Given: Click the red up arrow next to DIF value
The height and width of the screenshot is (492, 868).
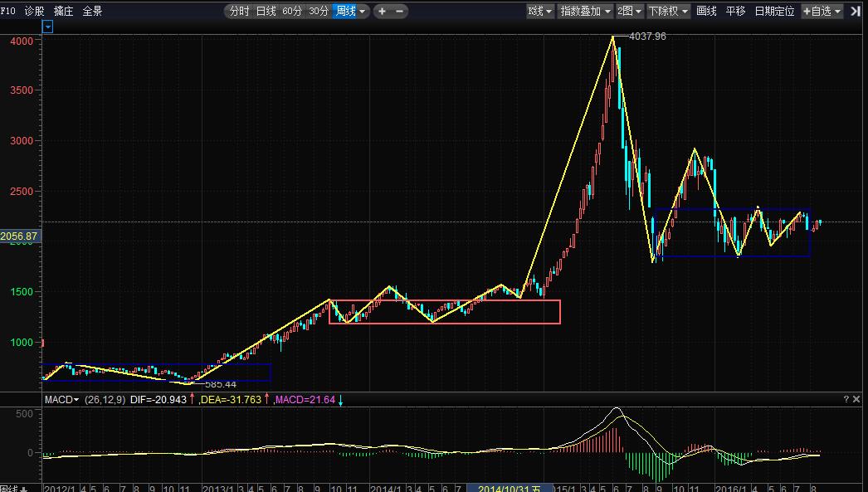Looking at the screenshot, I should [x=193, y=400].
